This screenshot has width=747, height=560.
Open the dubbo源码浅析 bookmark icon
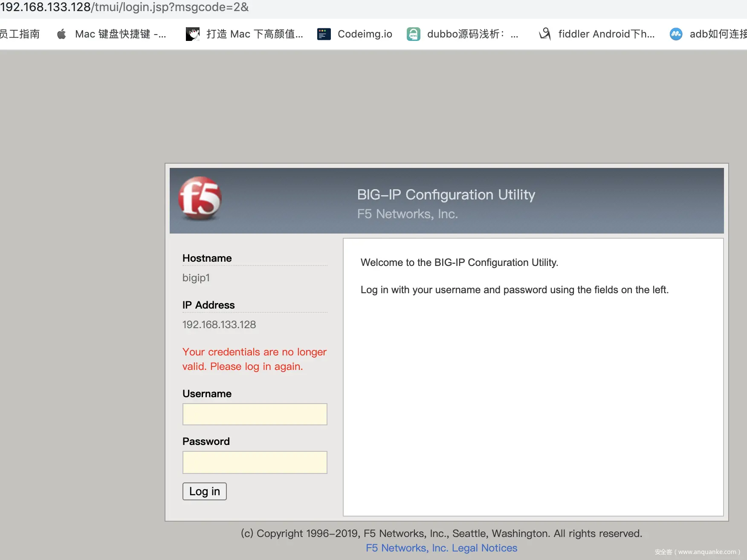(x=414, y=34)
